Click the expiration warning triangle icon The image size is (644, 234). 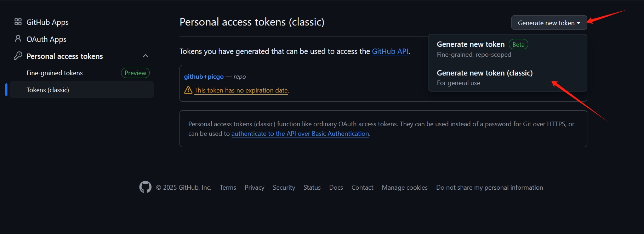188,90
